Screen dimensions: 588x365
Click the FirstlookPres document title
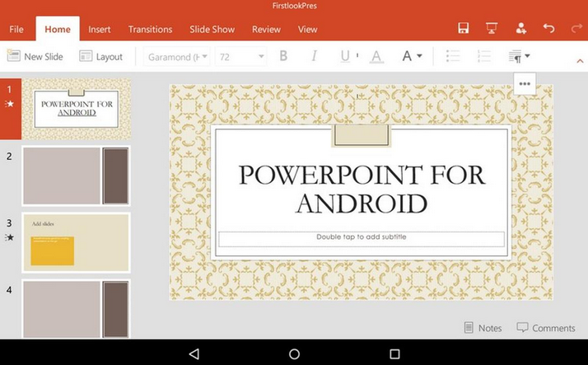click(294, 6)
